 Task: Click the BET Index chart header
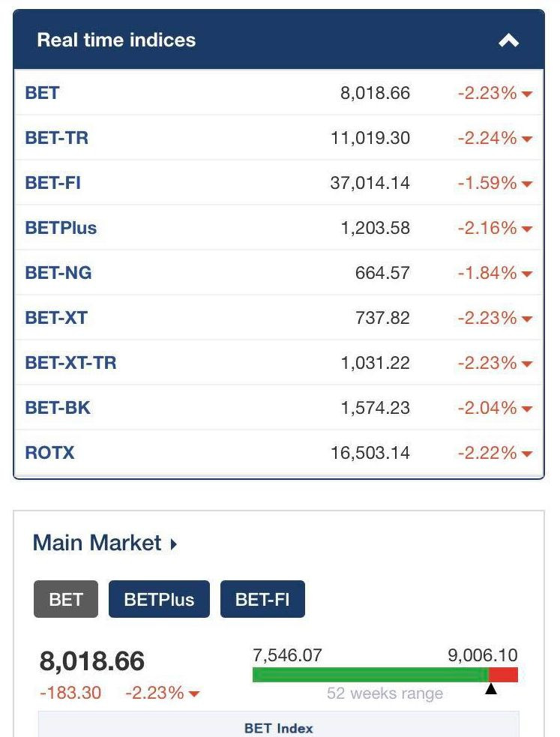278,728
